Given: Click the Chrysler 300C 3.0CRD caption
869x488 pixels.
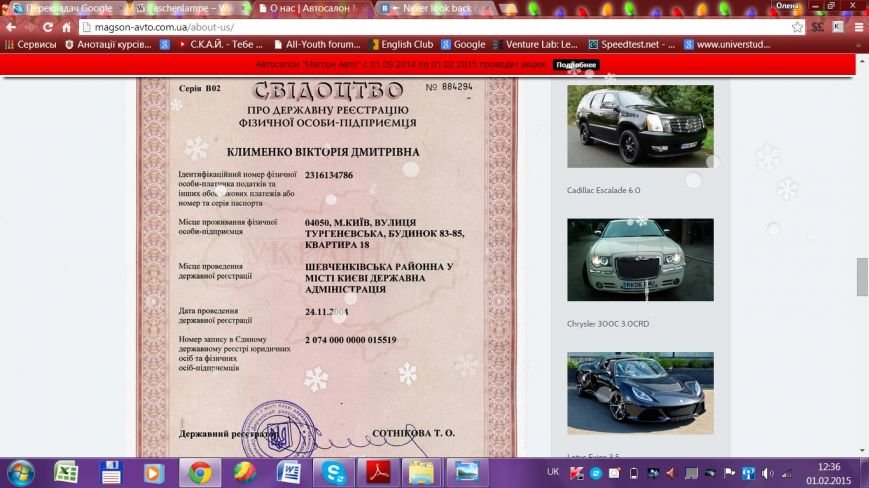Looking at the screenshot, I should tap(608, 323).
